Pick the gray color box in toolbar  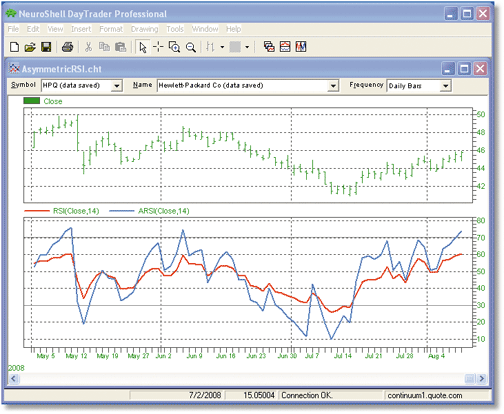tap(235, 47)
